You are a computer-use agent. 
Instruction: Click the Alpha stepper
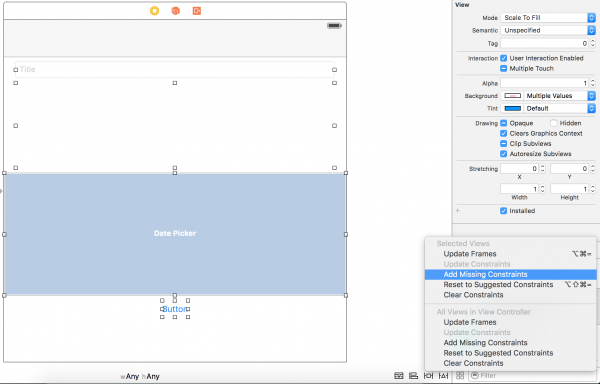[593, 83]
